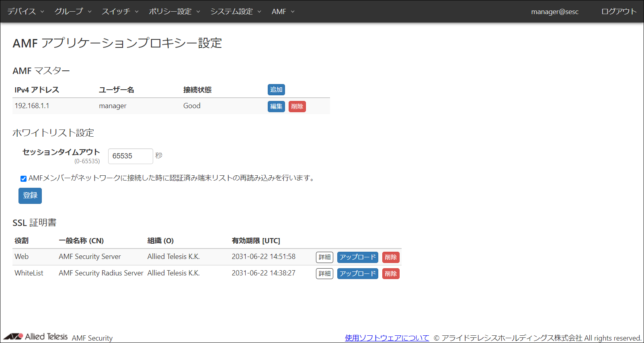Open the ポリシー設定 menu
Viewport: 644px width, 343px height.
point(174,12)
